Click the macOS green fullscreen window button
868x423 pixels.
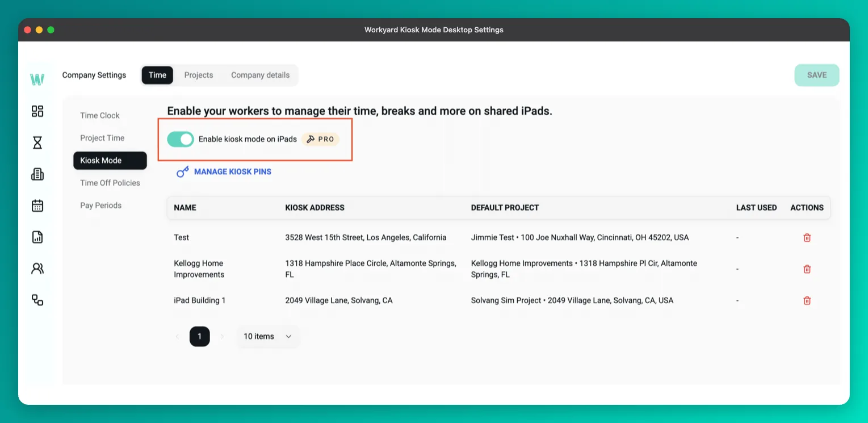point(51,30)
